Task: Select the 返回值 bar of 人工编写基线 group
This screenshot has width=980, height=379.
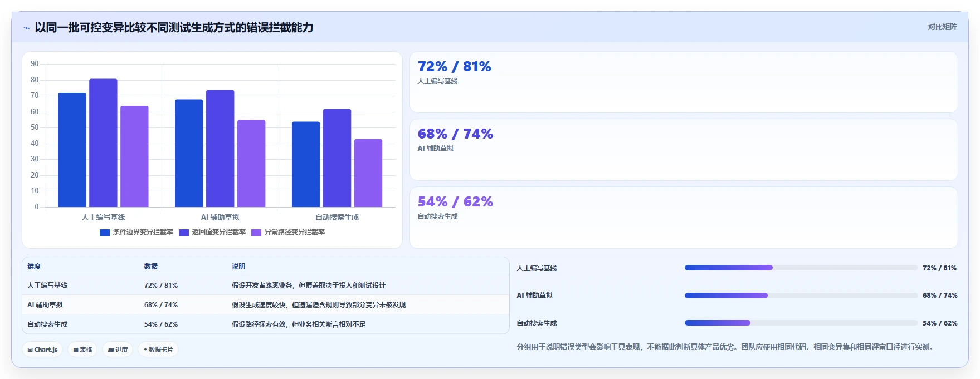Action: [x=103, y=142]
